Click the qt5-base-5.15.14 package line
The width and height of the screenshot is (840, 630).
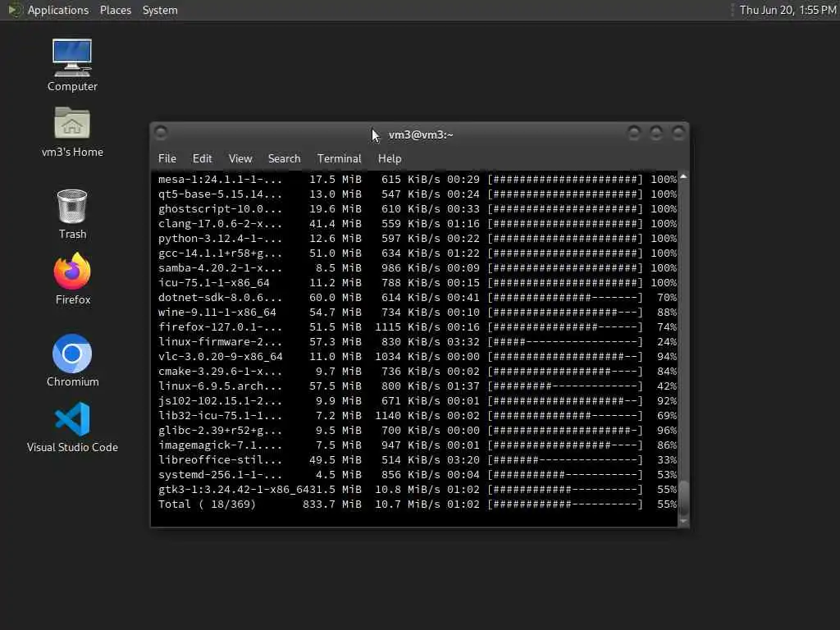[418, 194]
